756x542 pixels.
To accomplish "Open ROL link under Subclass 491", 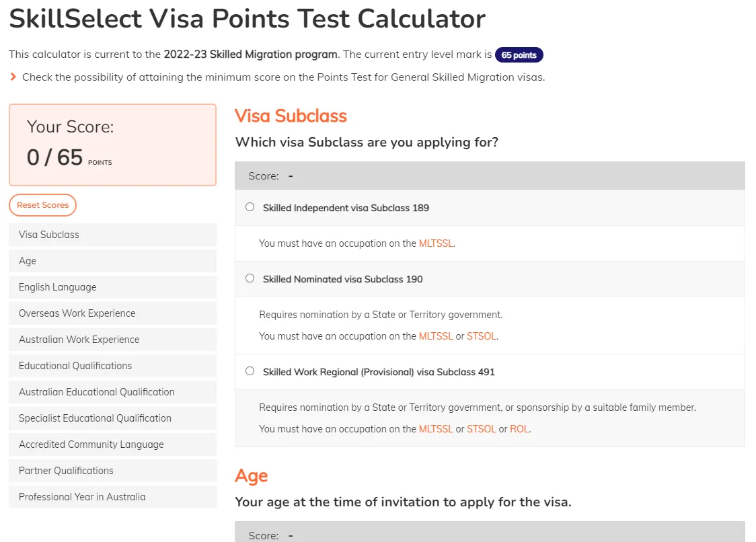I will pos(519,429).
